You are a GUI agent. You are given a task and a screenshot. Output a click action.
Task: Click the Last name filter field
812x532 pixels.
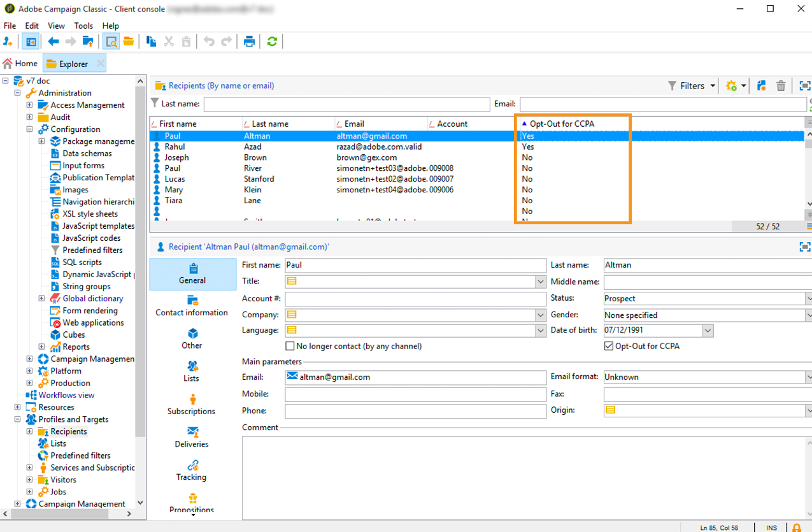point(346,104)
